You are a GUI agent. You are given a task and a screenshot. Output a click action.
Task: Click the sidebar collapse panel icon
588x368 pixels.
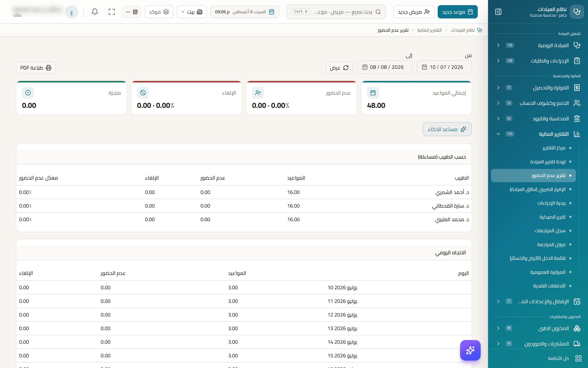(498, 12)
